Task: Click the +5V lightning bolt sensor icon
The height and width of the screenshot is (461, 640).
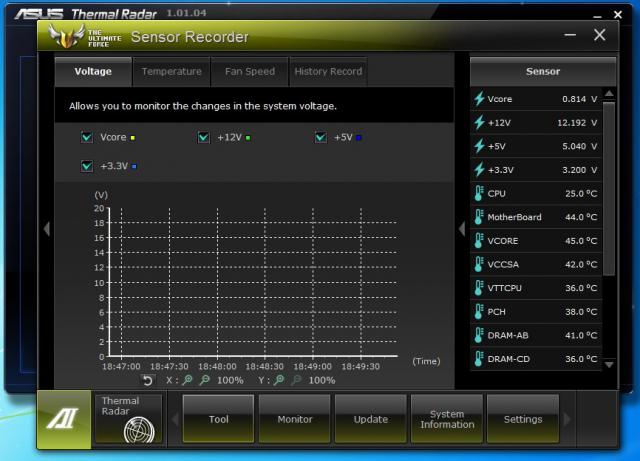Action: tap(479, 146)
